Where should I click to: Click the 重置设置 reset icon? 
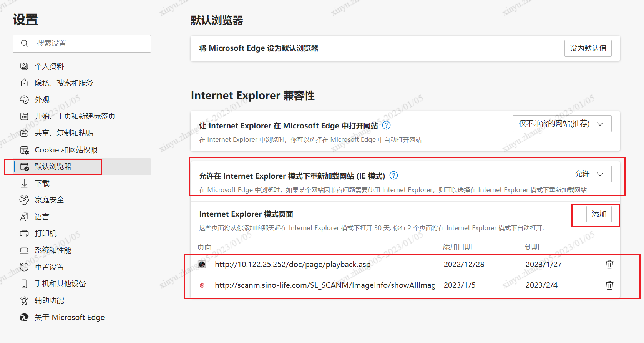pyautogui.click(x=24, y=267)
